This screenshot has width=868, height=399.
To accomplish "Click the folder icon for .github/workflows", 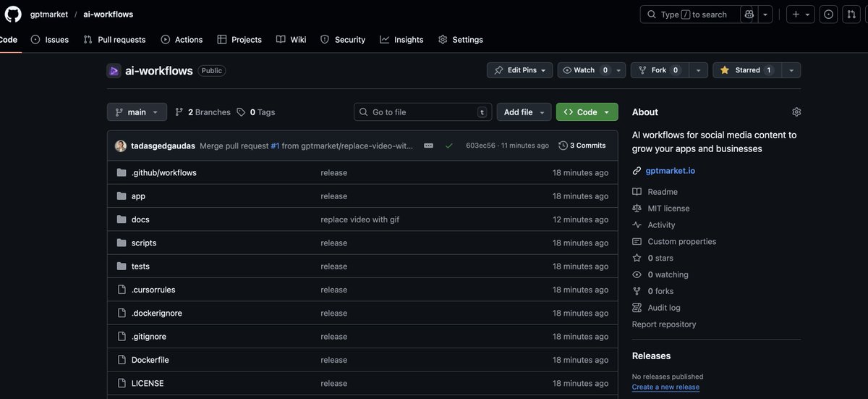I will 122,173.
